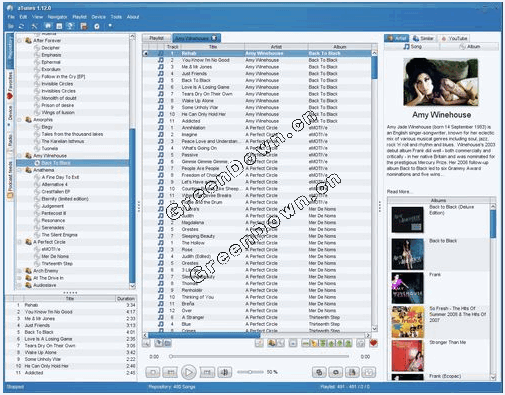Click the Back To Black album disc icon
The height and width of the screenshot is (395, 505).
pos(37,163)
